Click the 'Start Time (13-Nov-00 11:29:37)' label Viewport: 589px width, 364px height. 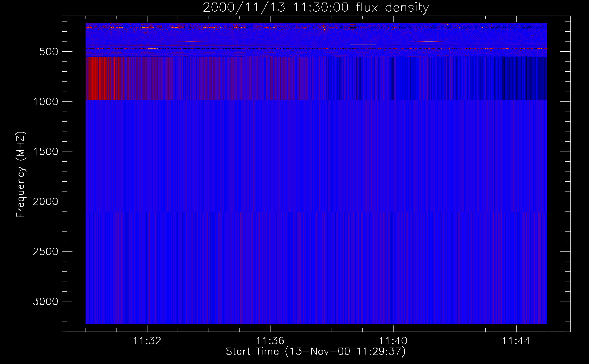pyautogui.click(x=316, y=352)
